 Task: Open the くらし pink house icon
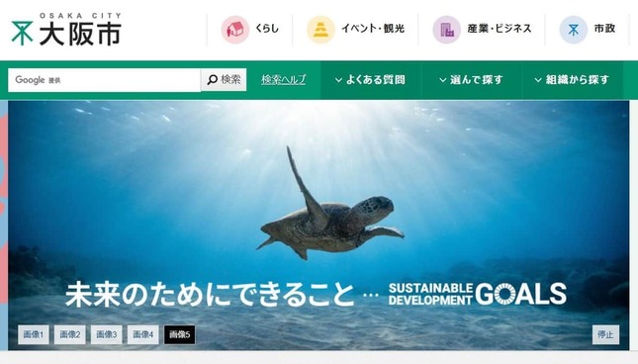(x=234, y=30)
